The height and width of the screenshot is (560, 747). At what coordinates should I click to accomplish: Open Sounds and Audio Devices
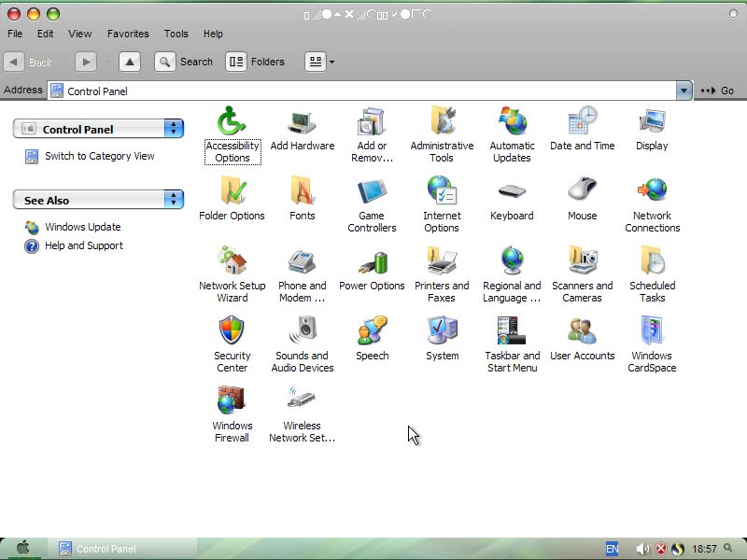point(302,344)
